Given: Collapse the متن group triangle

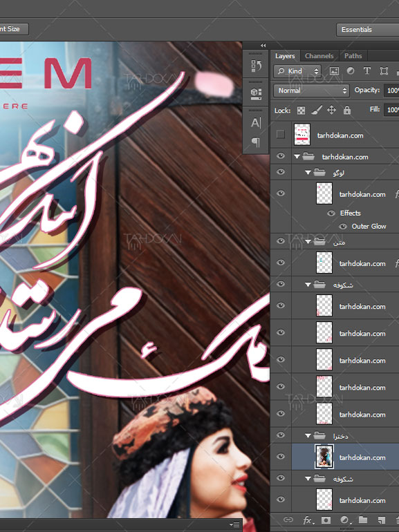Looking at the screenshot, I should pyautogui.click(x=308, y=242).
